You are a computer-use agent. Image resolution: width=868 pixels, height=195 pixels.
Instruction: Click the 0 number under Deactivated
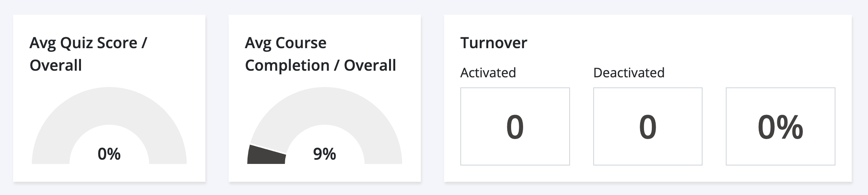point(648,127)
